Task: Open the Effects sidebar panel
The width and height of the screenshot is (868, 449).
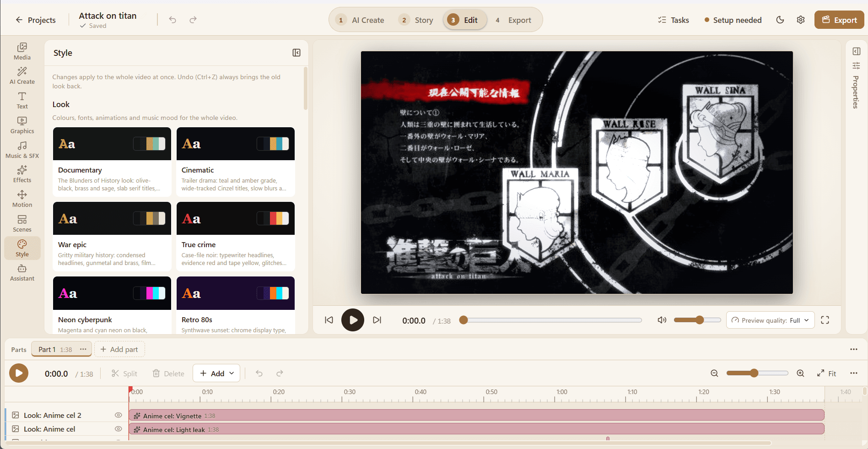Action: click(x=22, y=174)
